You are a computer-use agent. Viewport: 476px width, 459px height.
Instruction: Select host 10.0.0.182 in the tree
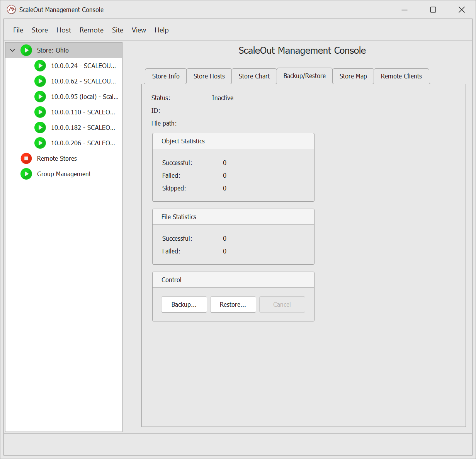coord(64,127)
